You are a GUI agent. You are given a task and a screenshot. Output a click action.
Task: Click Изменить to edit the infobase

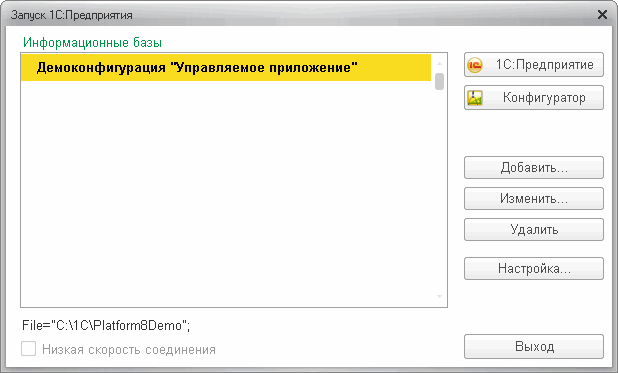(534, 198)
